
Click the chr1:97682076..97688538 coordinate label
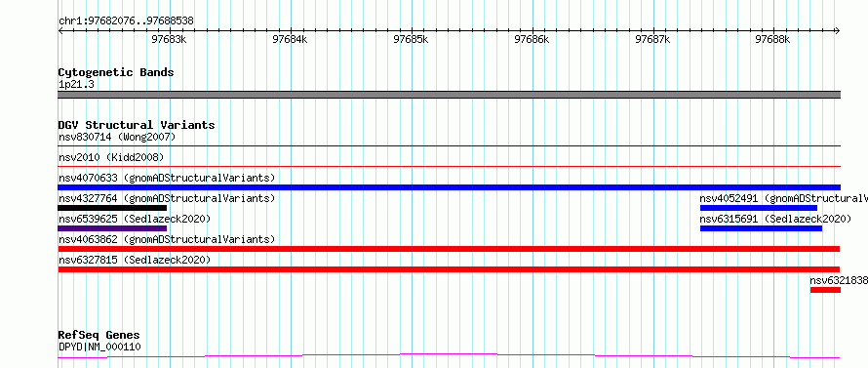[126, 21]
